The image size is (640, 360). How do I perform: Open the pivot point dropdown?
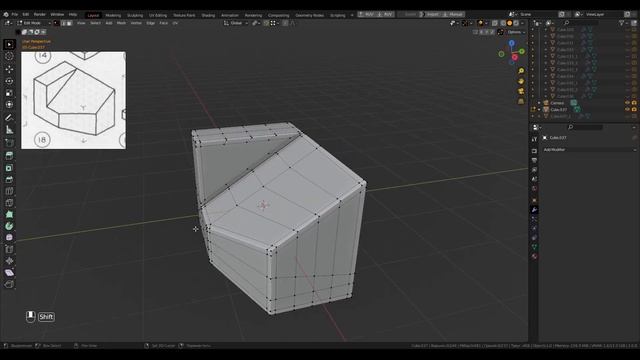(x=256, y=23)
